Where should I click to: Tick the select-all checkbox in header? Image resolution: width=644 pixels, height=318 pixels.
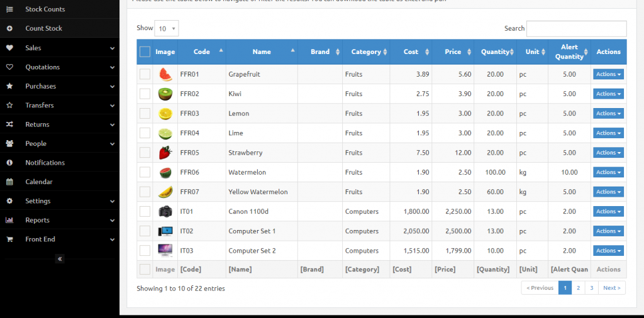tap(145, 52)
